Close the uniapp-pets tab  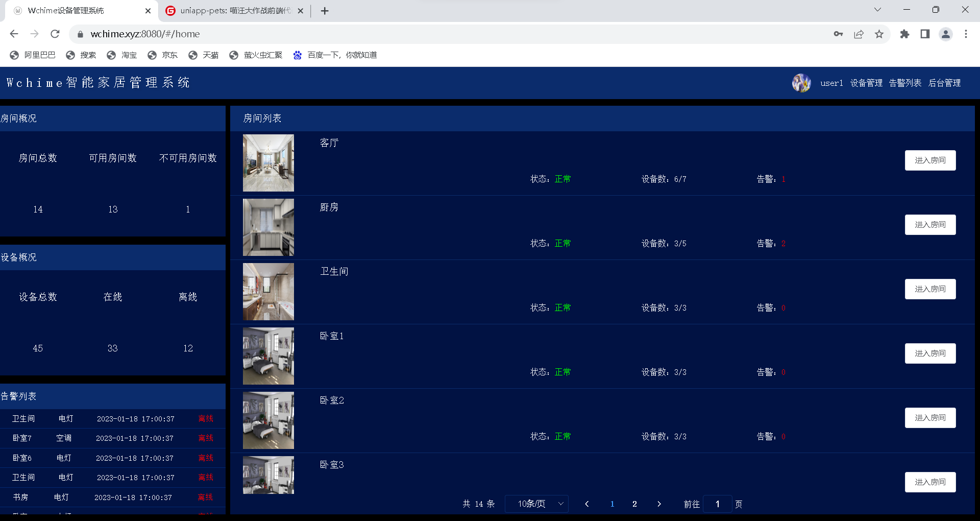[300, 11]
